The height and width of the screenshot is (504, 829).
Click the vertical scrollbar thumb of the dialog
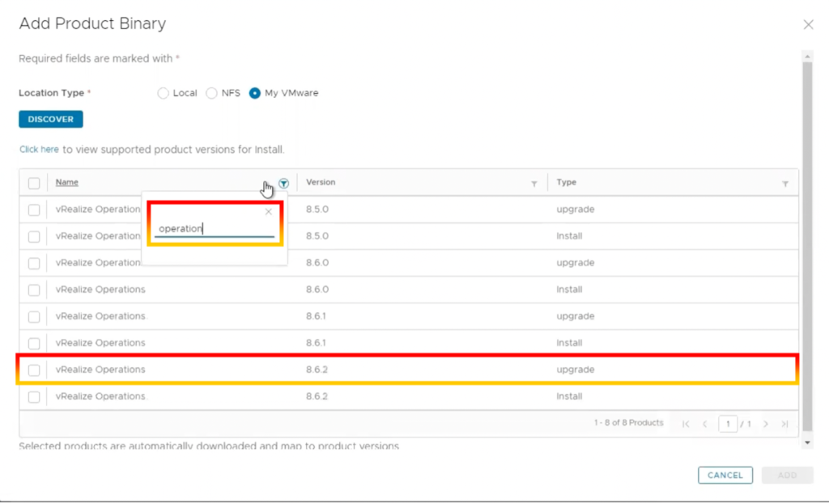click(x=807, y=247)
